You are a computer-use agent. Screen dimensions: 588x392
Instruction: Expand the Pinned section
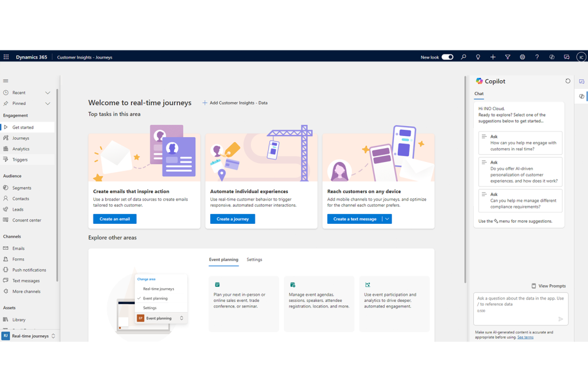48,103
